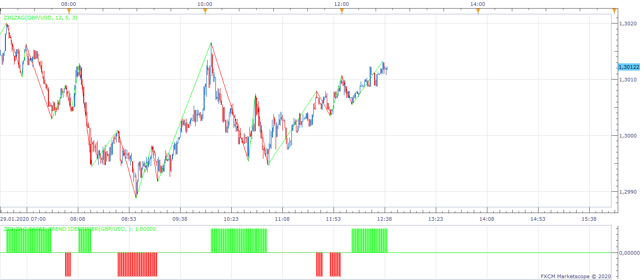The height and width of the screenshot is (280, 644).
Task: Click the 14:00 top timeline label
Action: point(478,4)
